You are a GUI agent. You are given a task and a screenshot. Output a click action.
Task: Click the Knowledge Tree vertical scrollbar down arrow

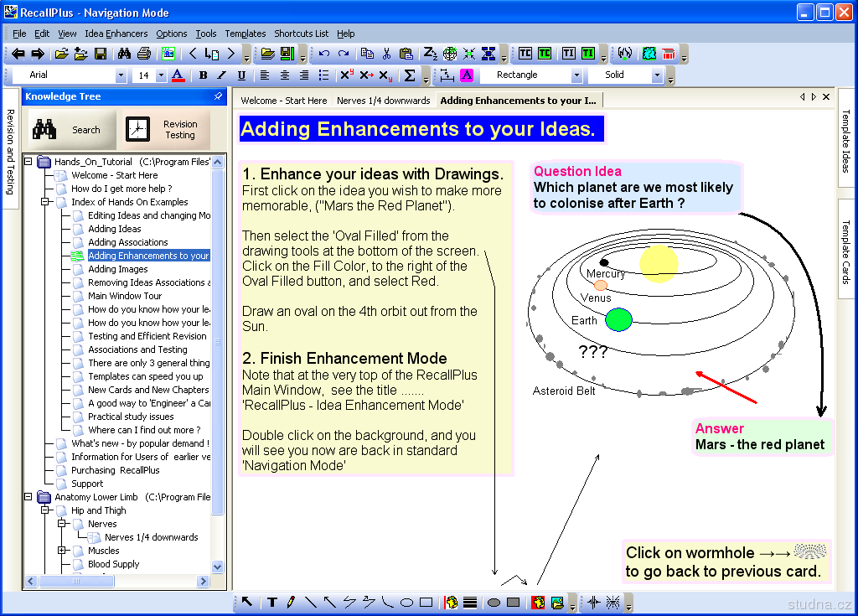(x=218, y=567)
